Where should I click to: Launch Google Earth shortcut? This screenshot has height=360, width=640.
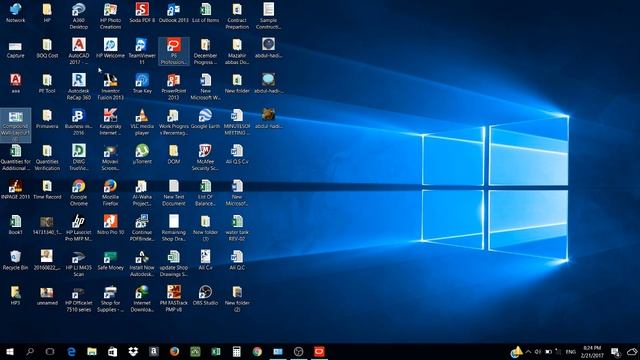point(205,119)
